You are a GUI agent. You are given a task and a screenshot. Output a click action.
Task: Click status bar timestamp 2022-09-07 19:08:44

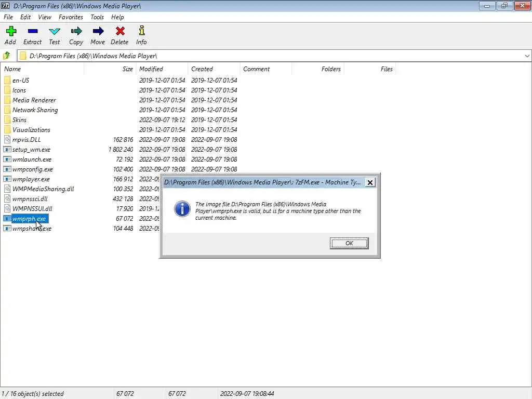click(247, 394)
